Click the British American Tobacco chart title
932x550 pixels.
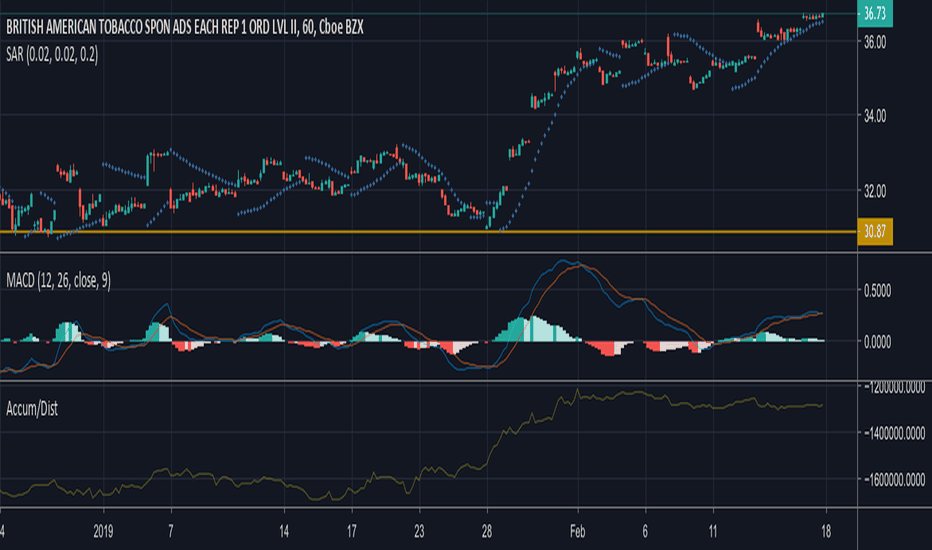(184, 27)
